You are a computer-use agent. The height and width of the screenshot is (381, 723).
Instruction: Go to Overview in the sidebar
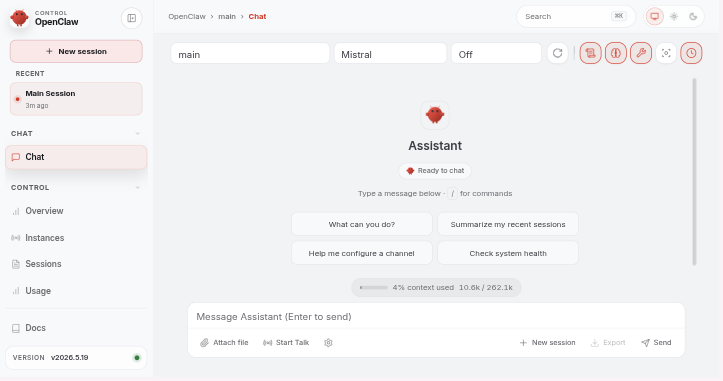(76, 211)
